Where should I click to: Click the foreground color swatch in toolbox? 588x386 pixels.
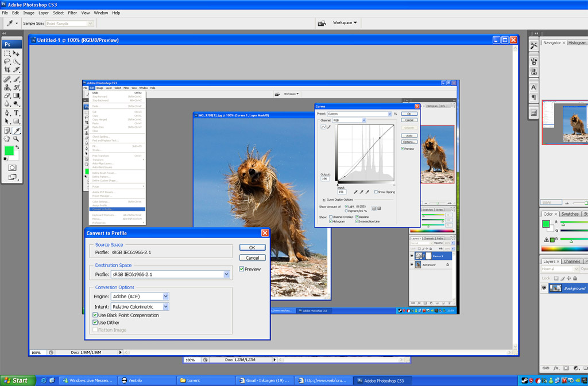coord(9,150)
